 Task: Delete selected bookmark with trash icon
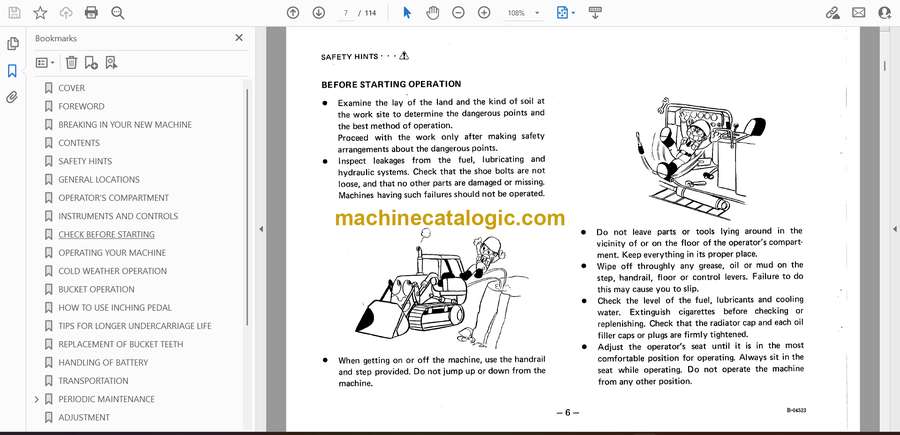71,63
